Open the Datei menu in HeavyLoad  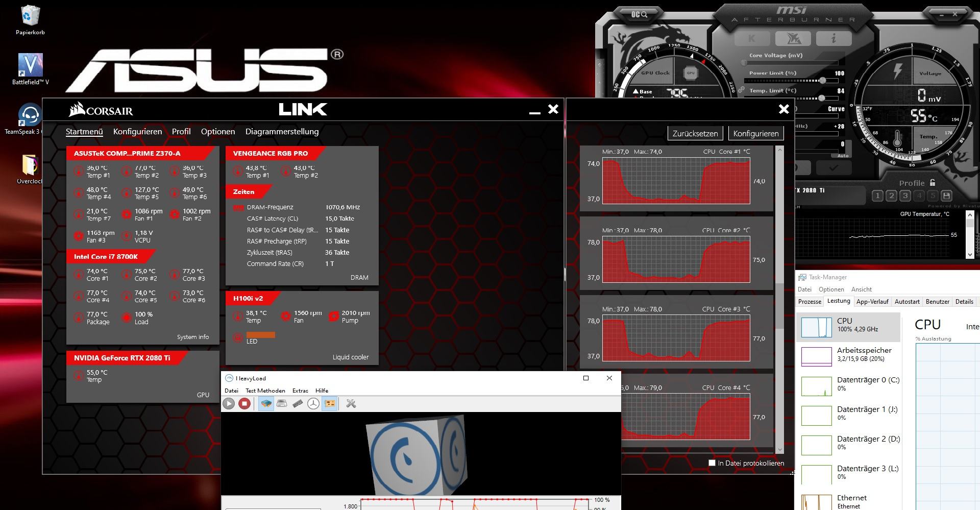(x=231, y=391)
